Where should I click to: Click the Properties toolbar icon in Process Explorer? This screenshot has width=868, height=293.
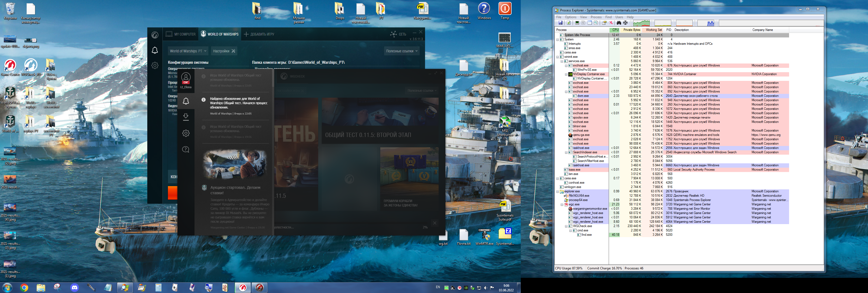[x=605, y=23]
